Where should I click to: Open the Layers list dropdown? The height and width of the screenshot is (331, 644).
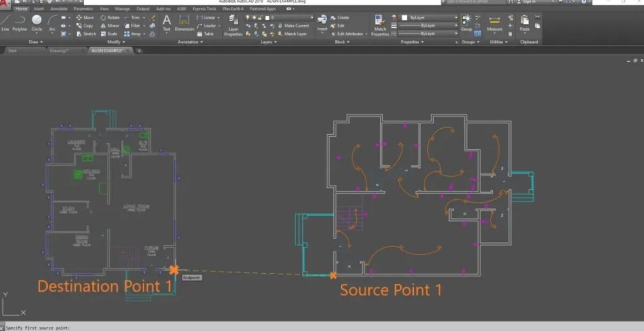coord(311,18)
